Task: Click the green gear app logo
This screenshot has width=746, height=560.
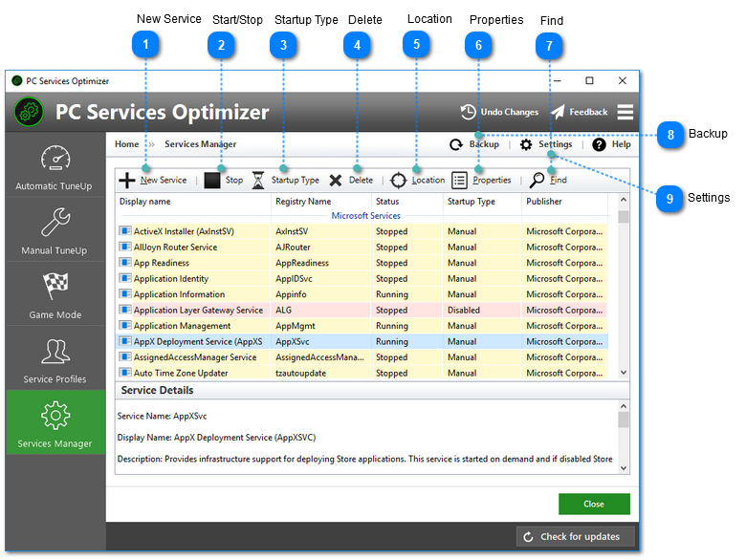Action: [29, 112]
